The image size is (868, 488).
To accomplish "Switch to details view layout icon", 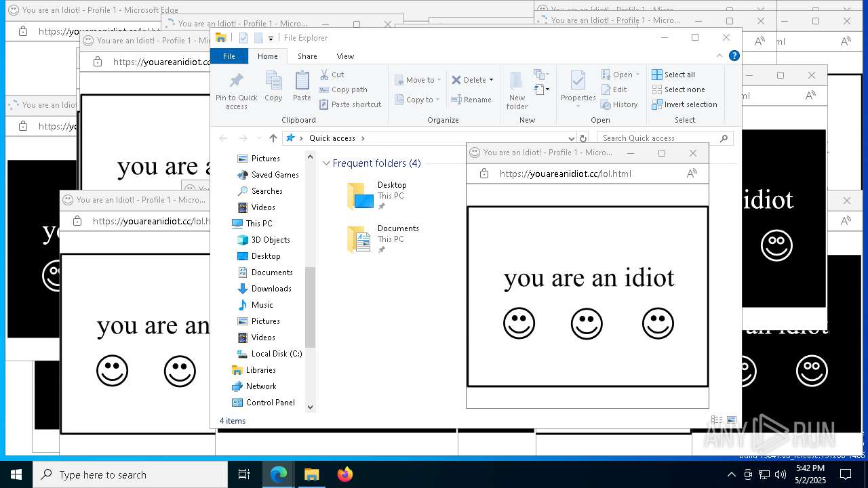I will [717, 421].
